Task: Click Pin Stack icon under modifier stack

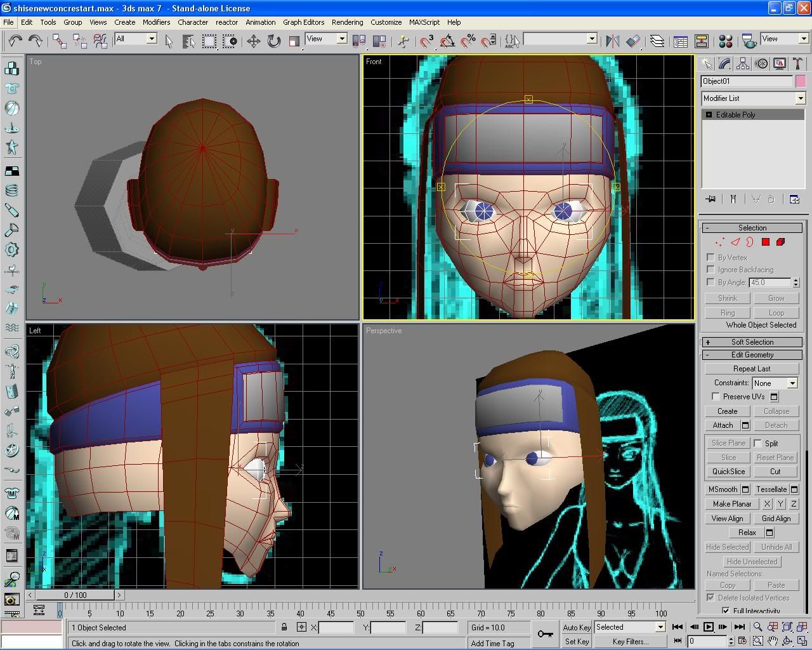Action: tap(710, 199)
